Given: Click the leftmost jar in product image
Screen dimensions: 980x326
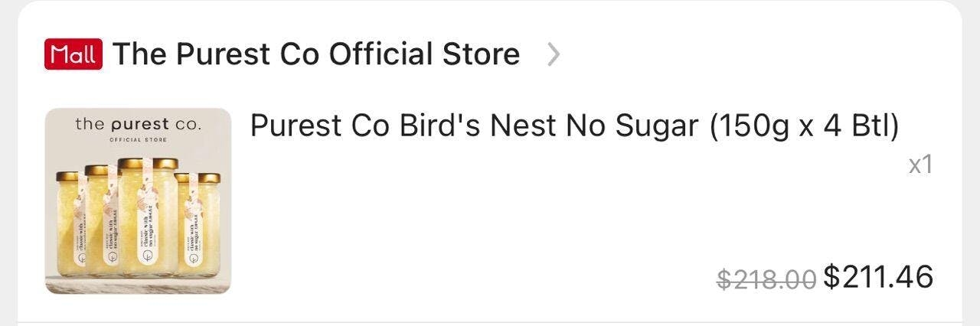Looking at the screenshot, I should (69, 226).
